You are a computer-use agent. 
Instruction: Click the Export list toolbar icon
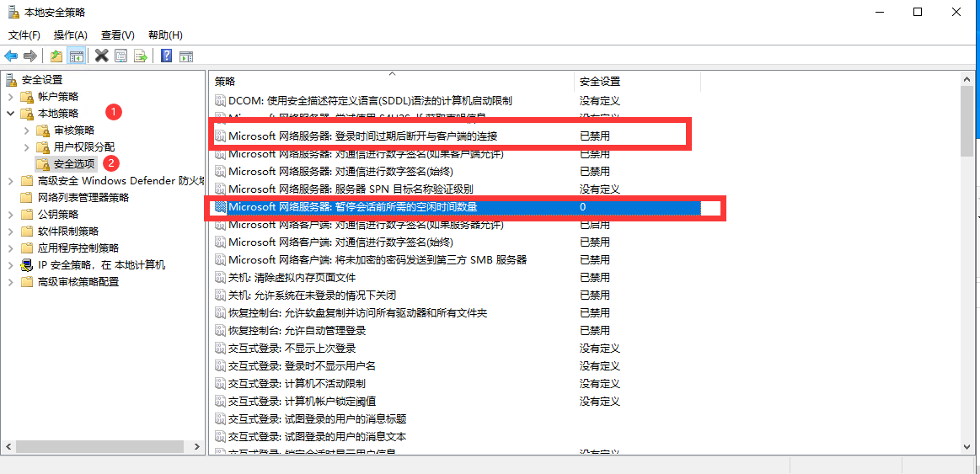141,56
